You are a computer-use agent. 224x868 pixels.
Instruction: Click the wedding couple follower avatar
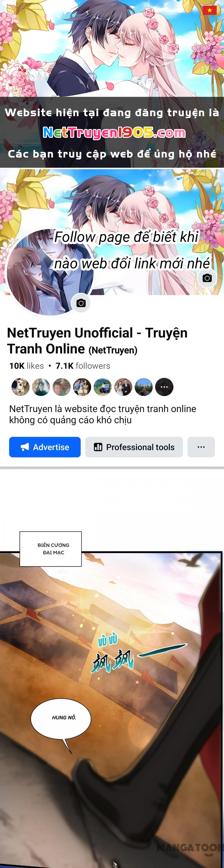tap(123, 387)
